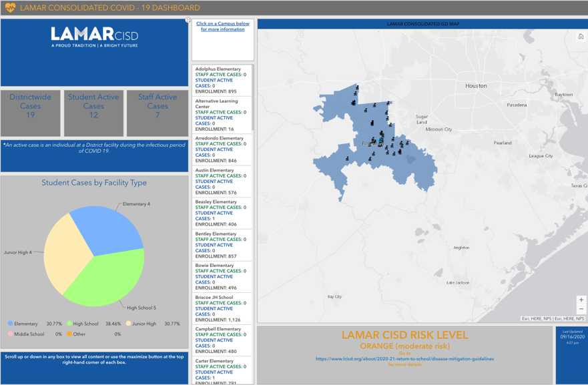Click the orange heart dashboard logo icon
This screenshot has width=588, height=385.
click(10, 7)
